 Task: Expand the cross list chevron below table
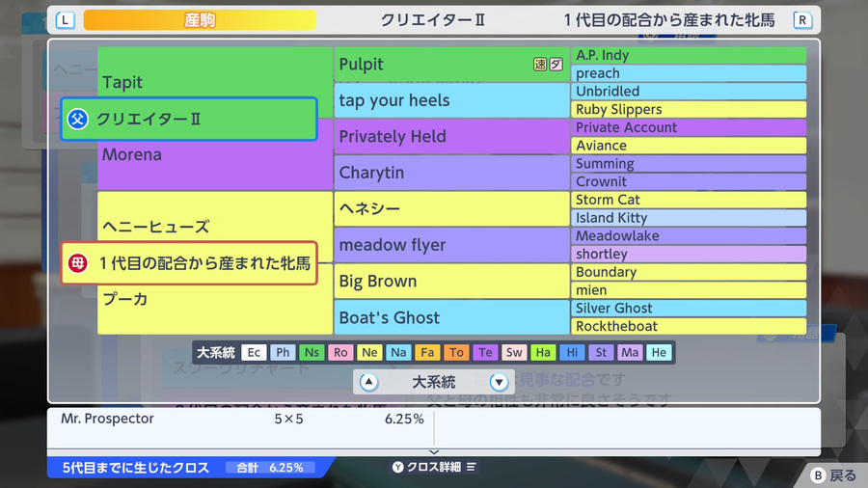(434, 452)
